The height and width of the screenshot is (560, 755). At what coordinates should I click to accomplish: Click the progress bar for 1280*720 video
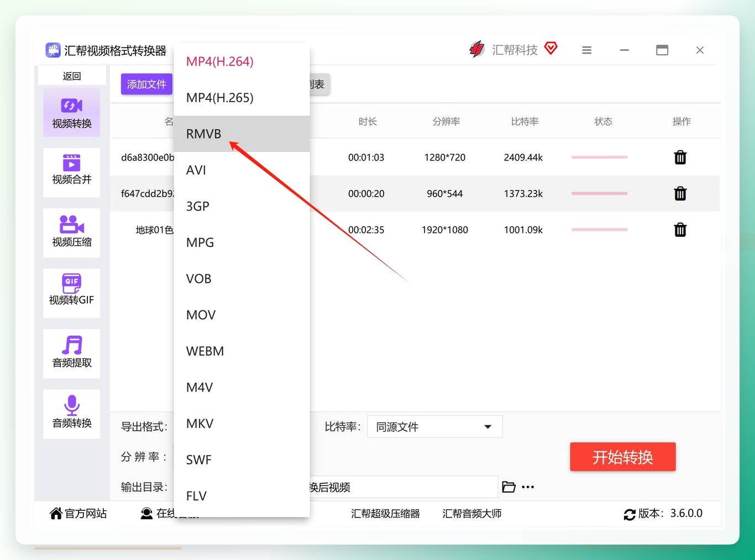(x=600, y=157)
